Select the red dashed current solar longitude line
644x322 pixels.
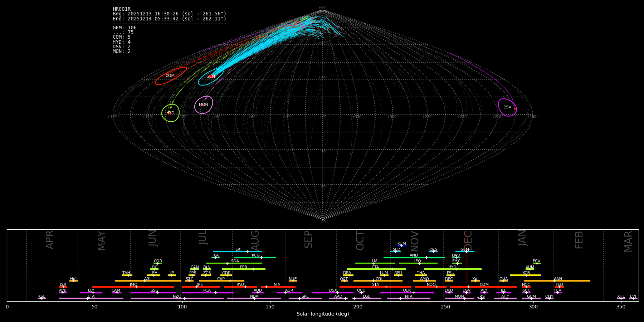click(466, 265)
